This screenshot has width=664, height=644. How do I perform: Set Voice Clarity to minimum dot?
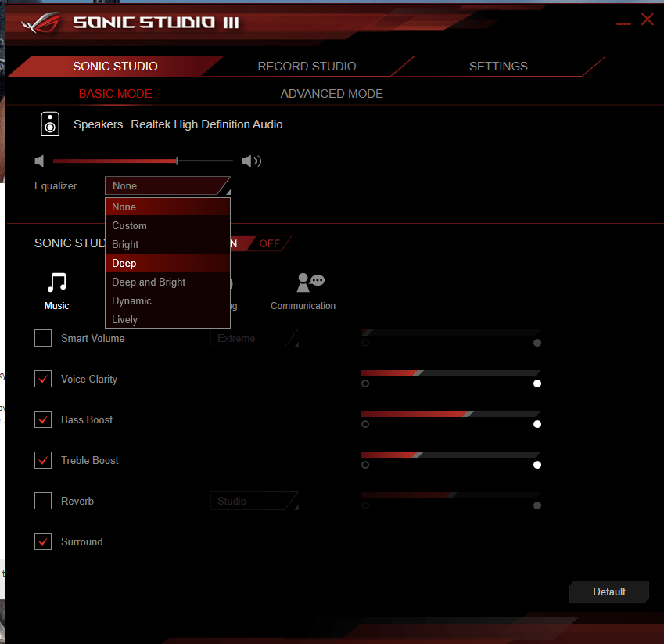365,383
